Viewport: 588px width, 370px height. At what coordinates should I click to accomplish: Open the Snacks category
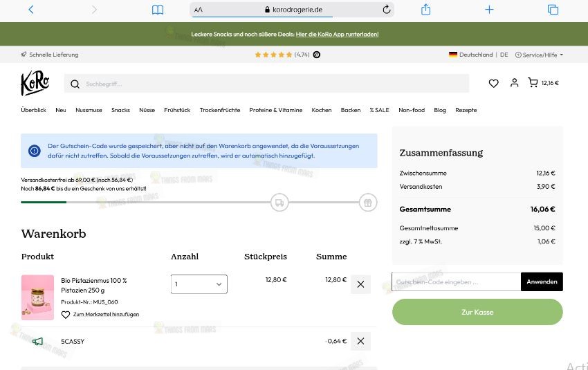(x=120, y=110)
